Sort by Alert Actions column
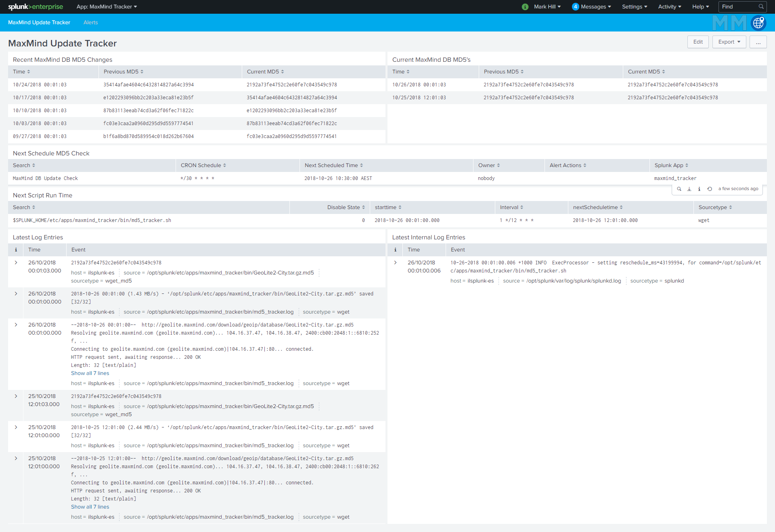This screenshot has width=775, height=532. (568, 165)
